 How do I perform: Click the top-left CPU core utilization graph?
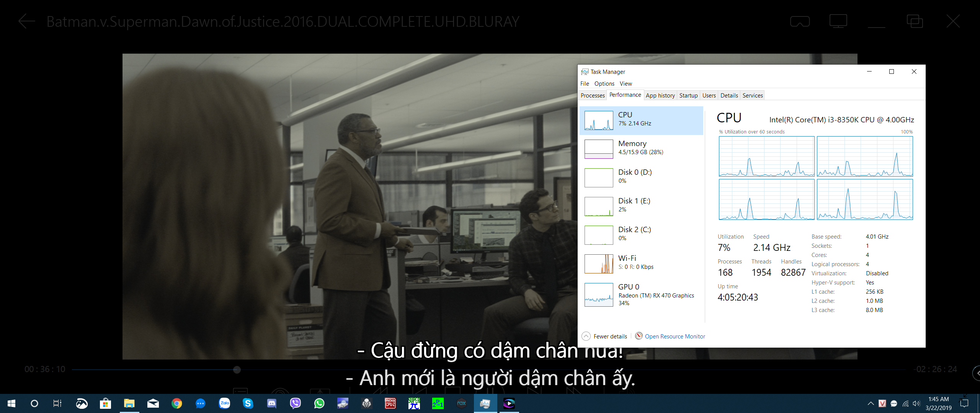tap(766, 156)
